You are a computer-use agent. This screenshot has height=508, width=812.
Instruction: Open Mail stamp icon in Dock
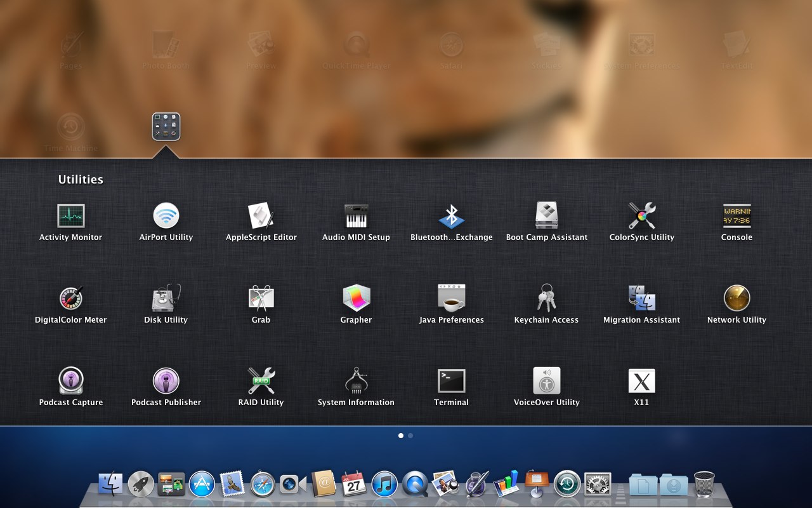click(232, 485)
